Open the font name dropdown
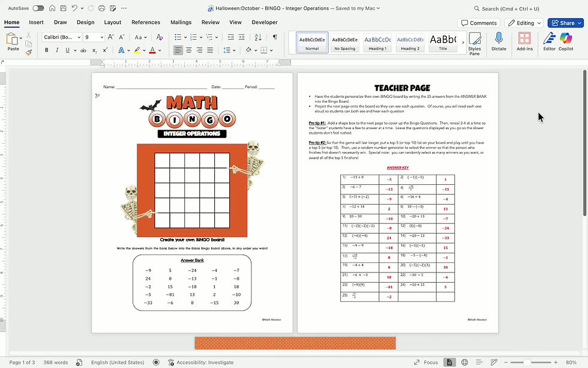Viewport: 588px width, 368px height. tap(79, 37)
